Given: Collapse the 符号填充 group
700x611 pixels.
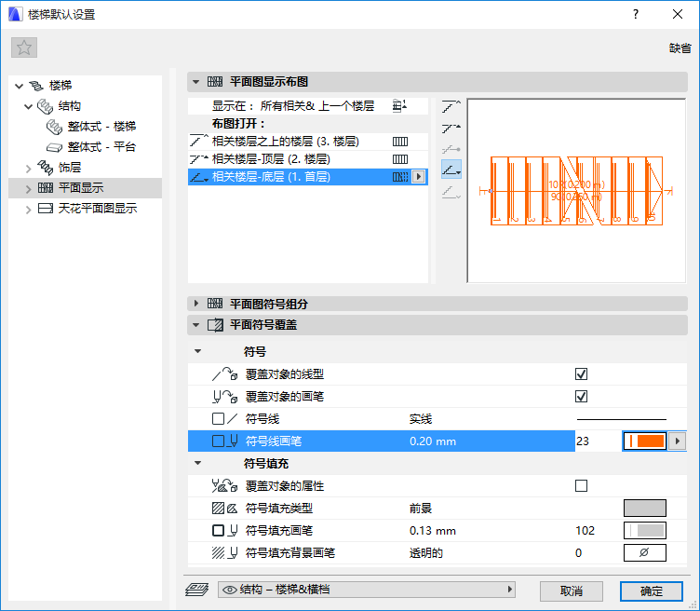Looking at the screenshot, I should click(197, 463).
